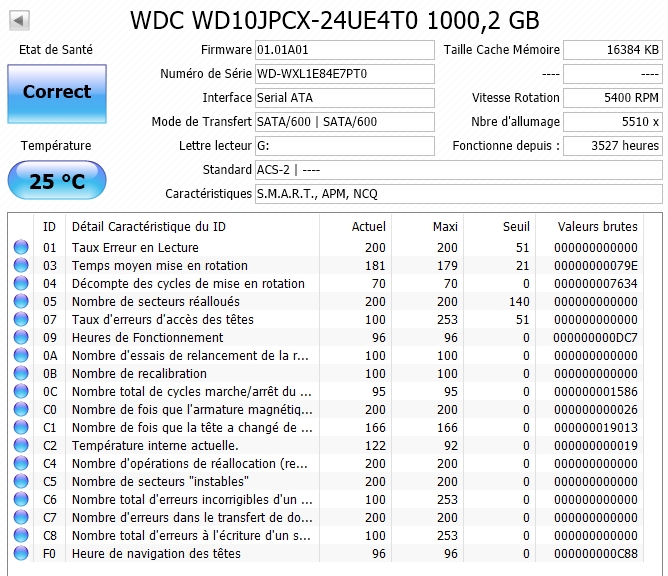Click the serial number field WD-WXL1E84E7PT0
The width and height of the screenshot is (668, 576).
[x=345, y=74]
